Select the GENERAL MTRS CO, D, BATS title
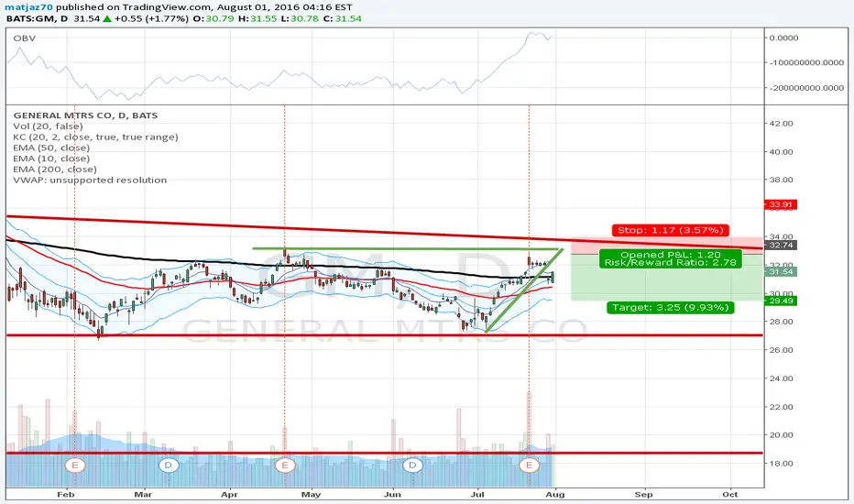 pyautogui.click(x=85, y=115)
